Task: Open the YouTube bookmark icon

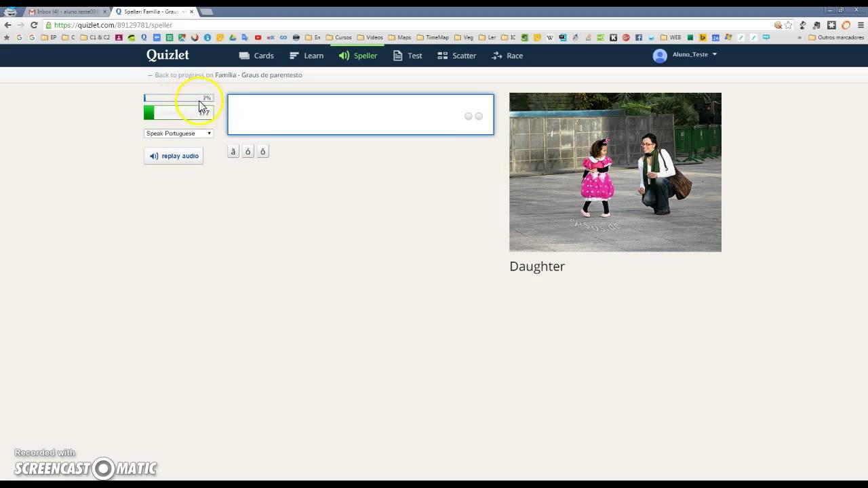Action: (258, 37)
